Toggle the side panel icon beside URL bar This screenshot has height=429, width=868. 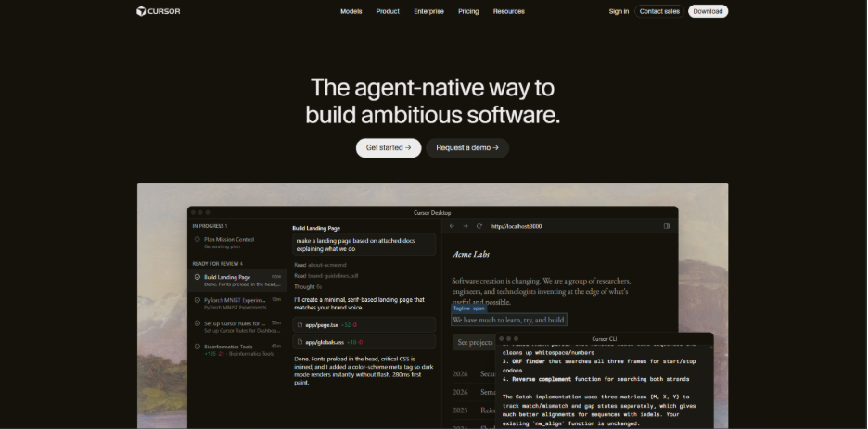pyautogui.click(x=667, y=226)
